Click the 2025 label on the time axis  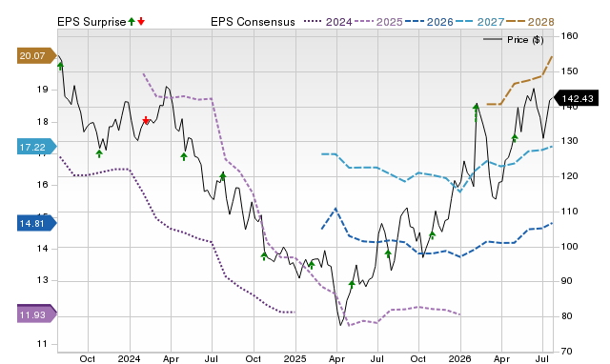coord(295,358)
